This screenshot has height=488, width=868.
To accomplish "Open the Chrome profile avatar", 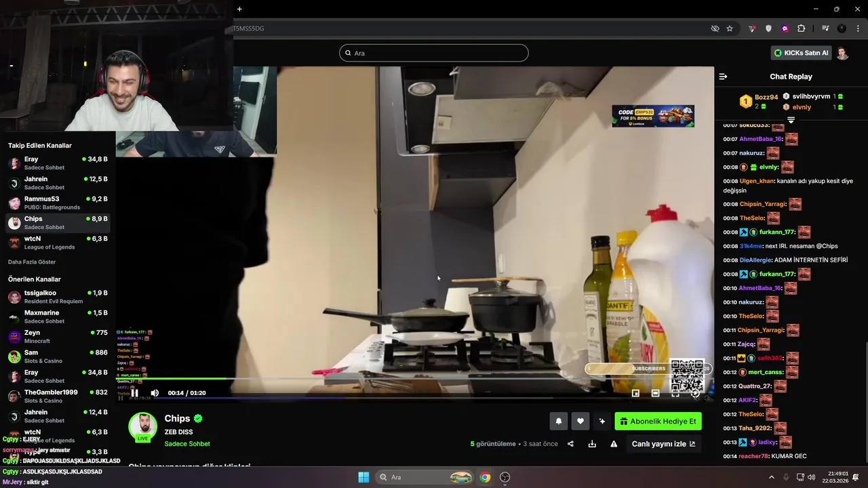I will [x=842, y=28].
